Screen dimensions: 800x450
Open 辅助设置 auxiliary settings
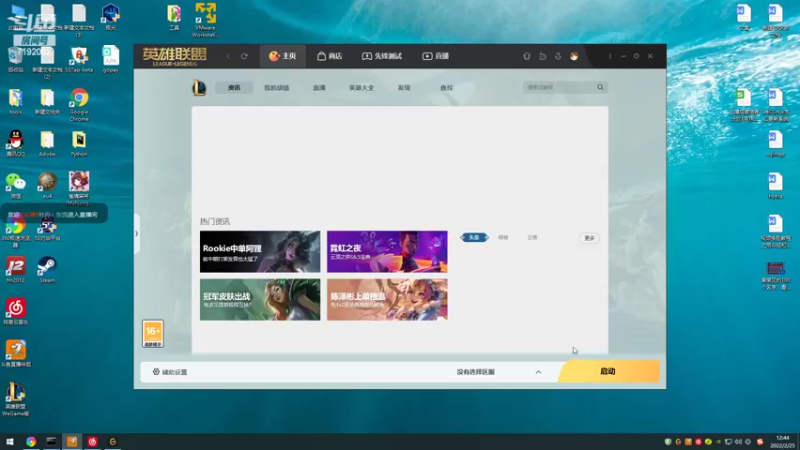[170, 372]
